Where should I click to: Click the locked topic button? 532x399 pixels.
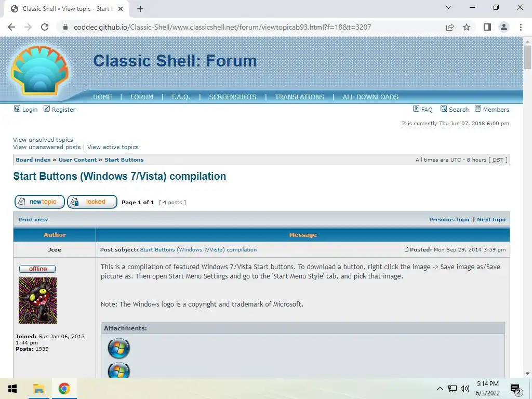click(x=92, y=202)
